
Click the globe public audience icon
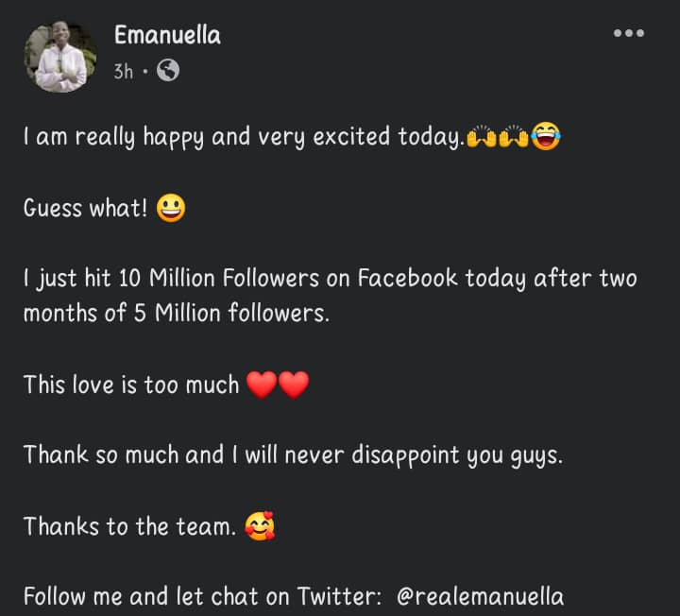(x=168, y=70)
